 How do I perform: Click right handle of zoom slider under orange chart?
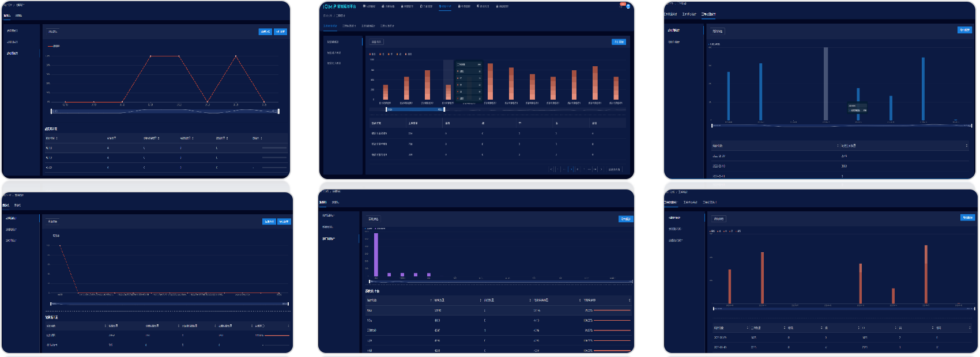[x=444, y=109]
